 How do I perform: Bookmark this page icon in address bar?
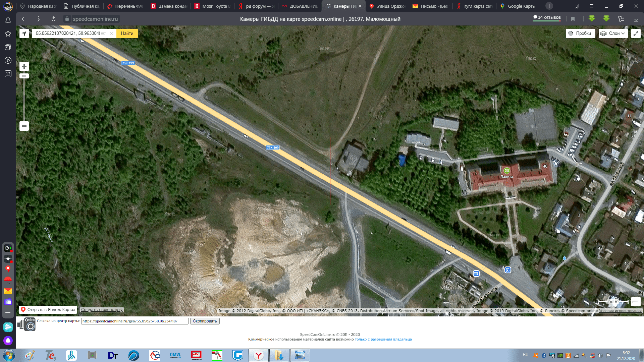coord(573,19)
